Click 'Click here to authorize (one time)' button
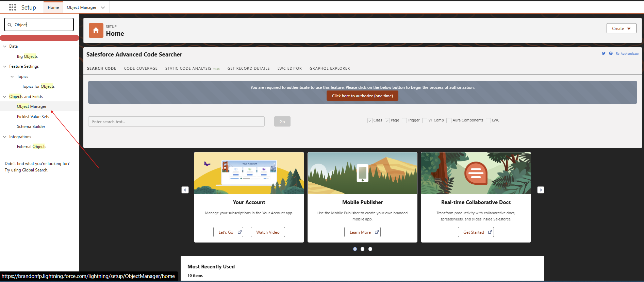Screen dimensions: 644x282 [362, 96]
